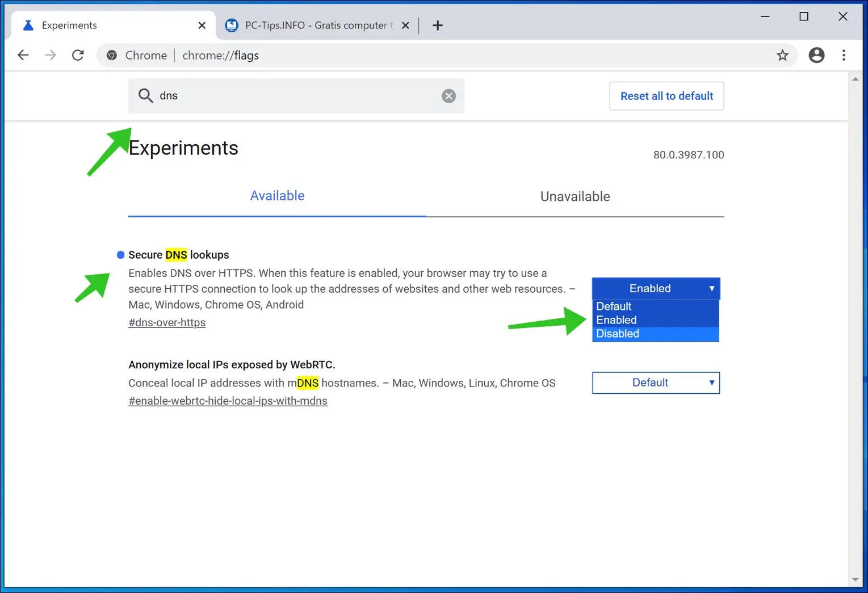Click the version number 80.0.3987.100

(689, 155)
